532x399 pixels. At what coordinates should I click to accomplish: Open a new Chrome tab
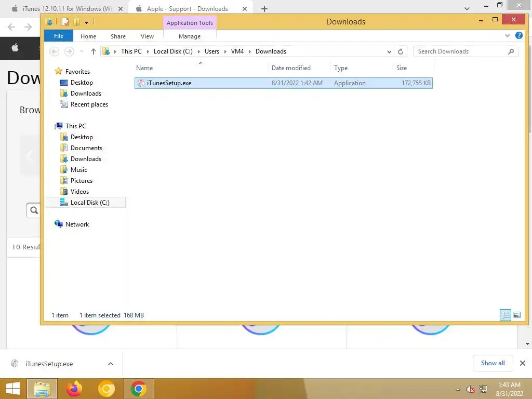[x=264, y=9]
